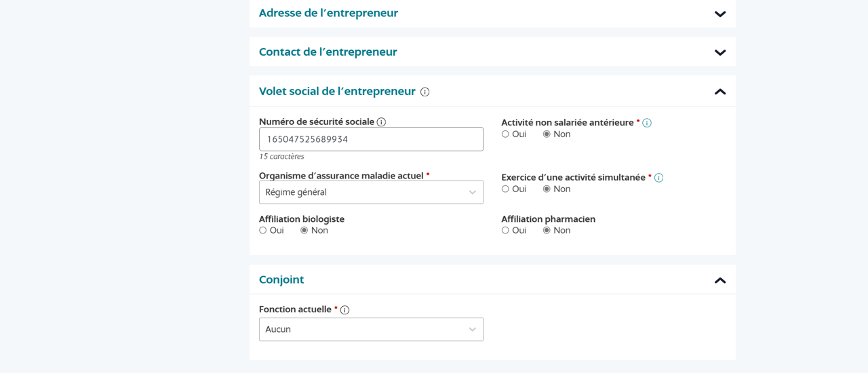Image resolution: width=868 pixels, height=374 pixels.
Task: Choose Non for Exercice d'une activité simultanée
Action: tap(547, 189)
